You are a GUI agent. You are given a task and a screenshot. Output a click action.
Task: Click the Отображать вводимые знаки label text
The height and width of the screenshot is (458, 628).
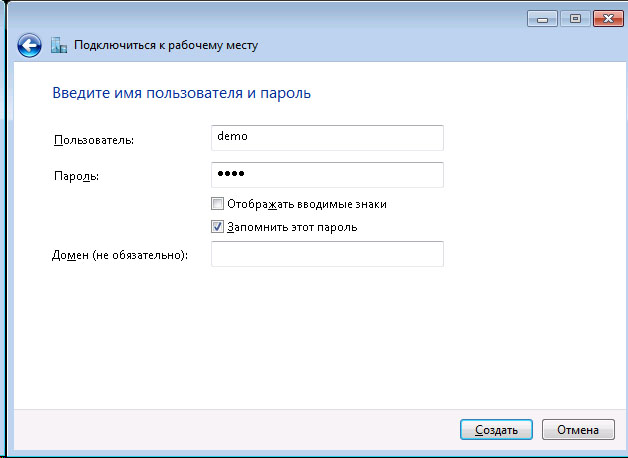(x=306, y=204)
